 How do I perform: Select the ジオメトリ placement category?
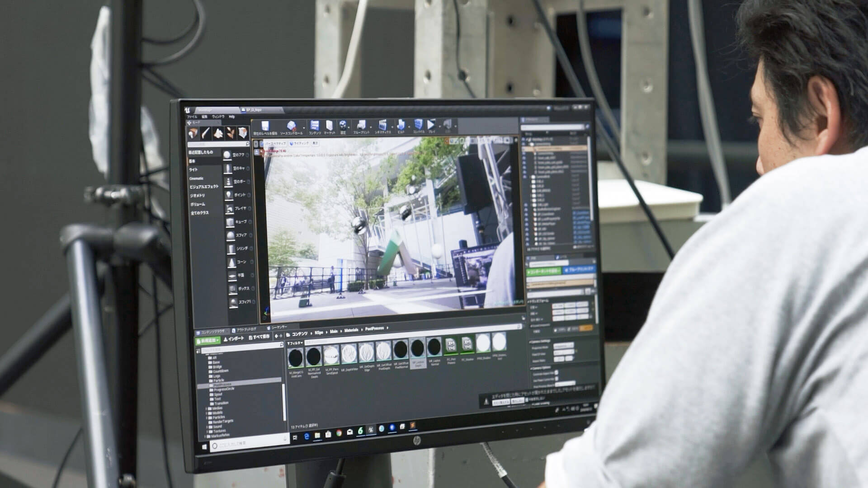pos(198,195)
